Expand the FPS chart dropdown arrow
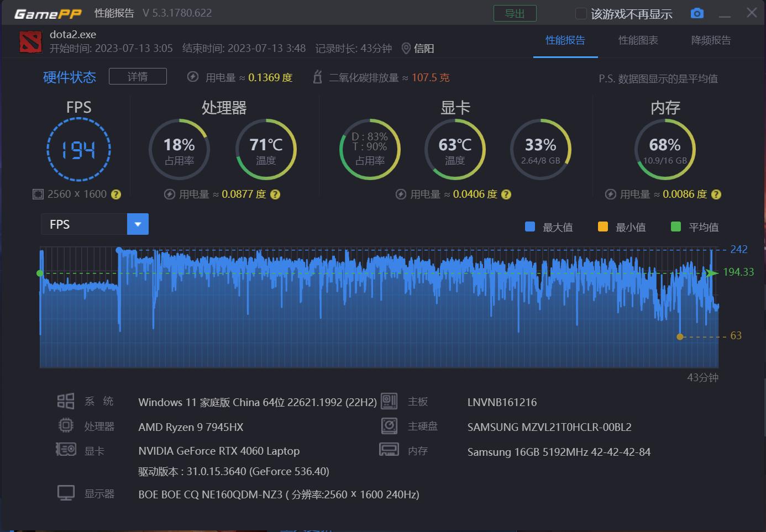 point(138,224)
